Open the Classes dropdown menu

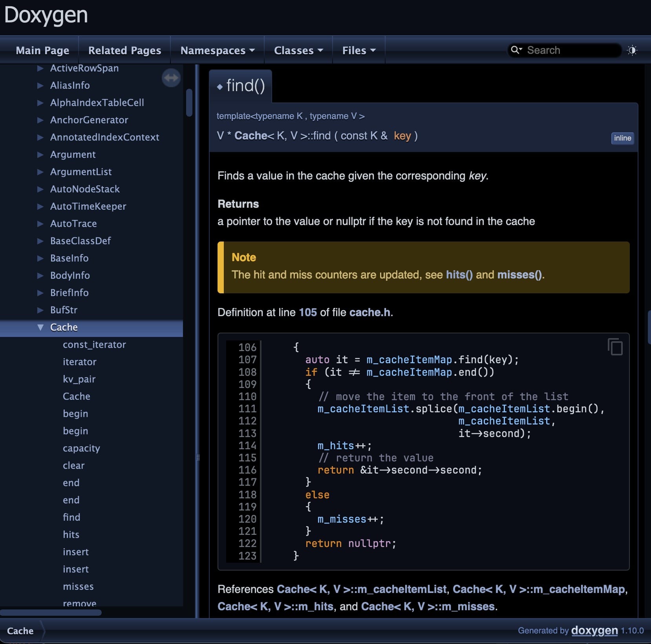pyautogui.click(x=298, y=50)
